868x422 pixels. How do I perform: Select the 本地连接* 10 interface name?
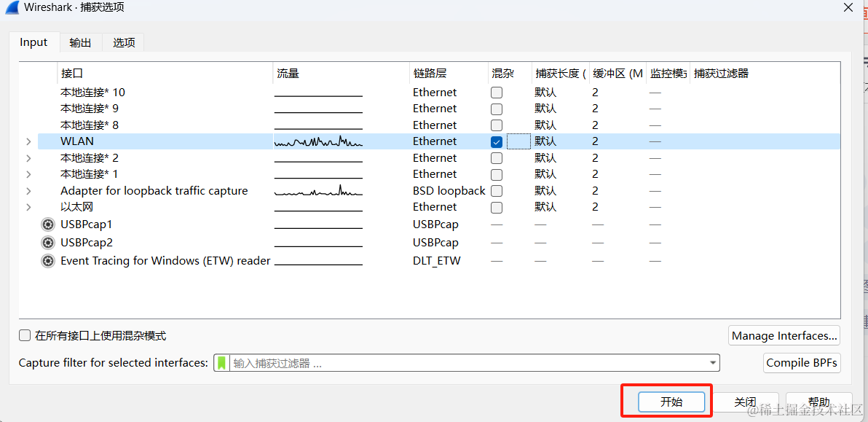tap(92, 93)
